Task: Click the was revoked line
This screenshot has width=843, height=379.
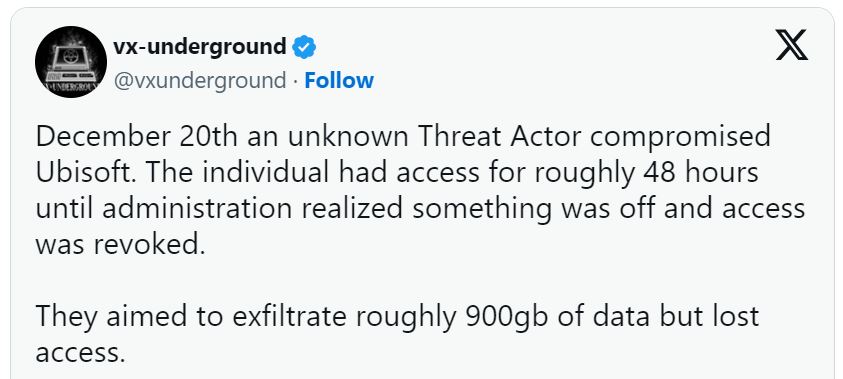Action: pos(120,245)
